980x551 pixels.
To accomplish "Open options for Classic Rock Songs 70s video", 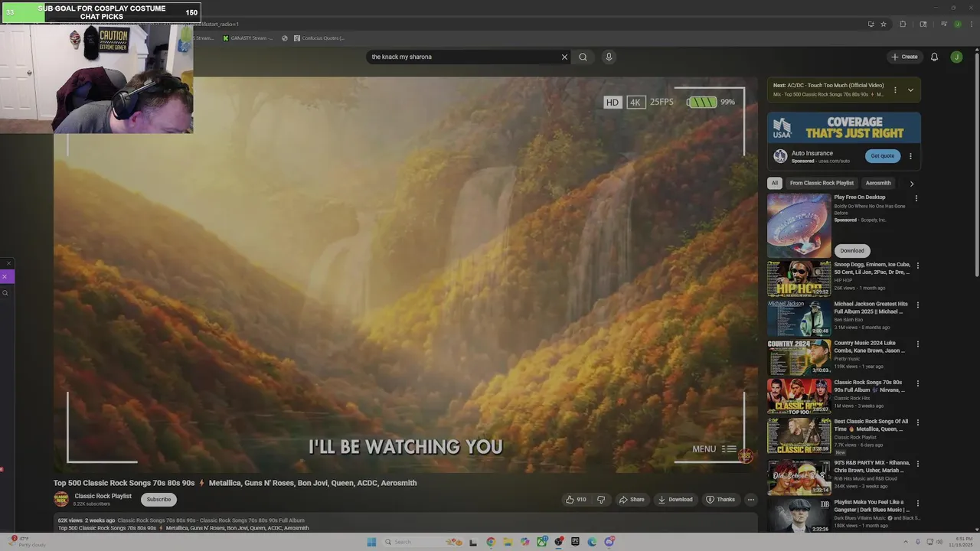I will coord(917,383).
